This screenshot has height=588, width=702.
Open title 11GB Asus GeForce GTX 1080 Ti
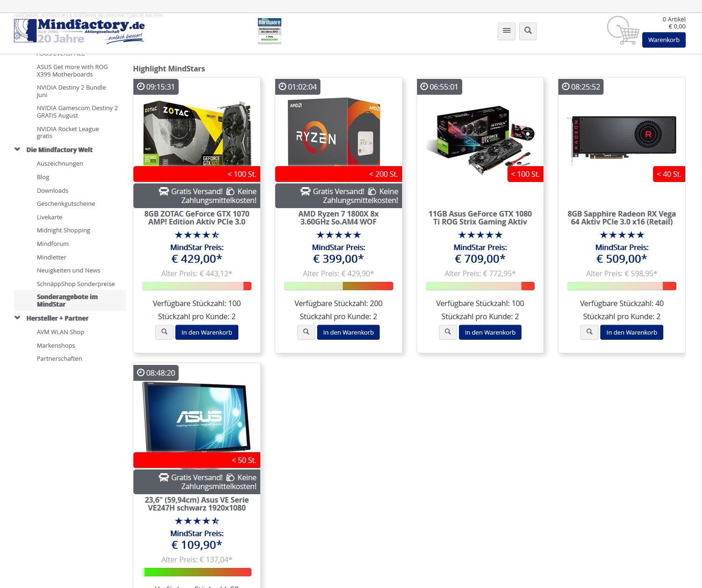[x=480, y=218]
